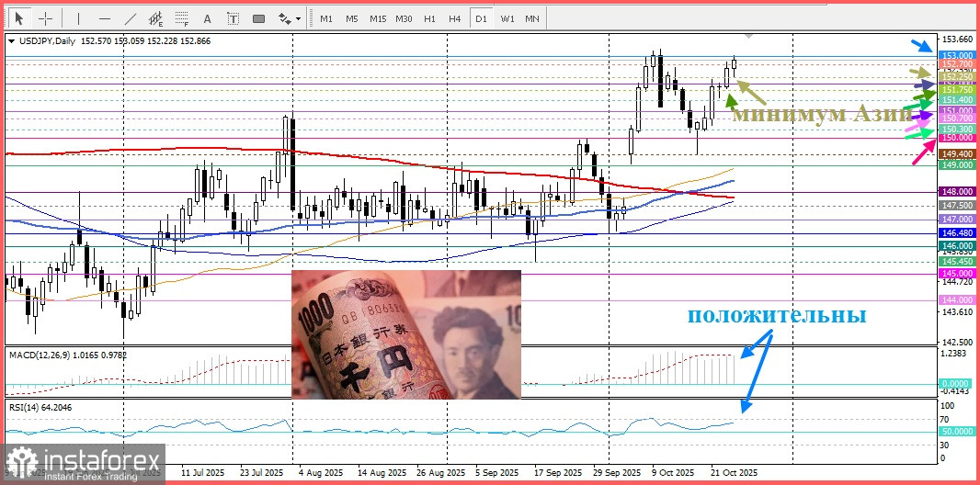The width and height of the screenshot is (980, 485).
Task: Toggle the active D1 timeframe button
Action: [x=481, y=18]
